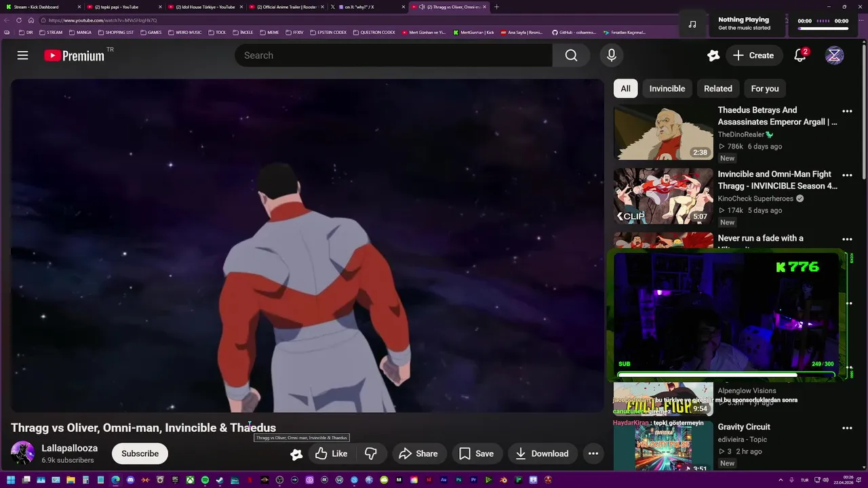868x488 pixels.
Task: Select the All filter chip
Action: pos(625,89)
